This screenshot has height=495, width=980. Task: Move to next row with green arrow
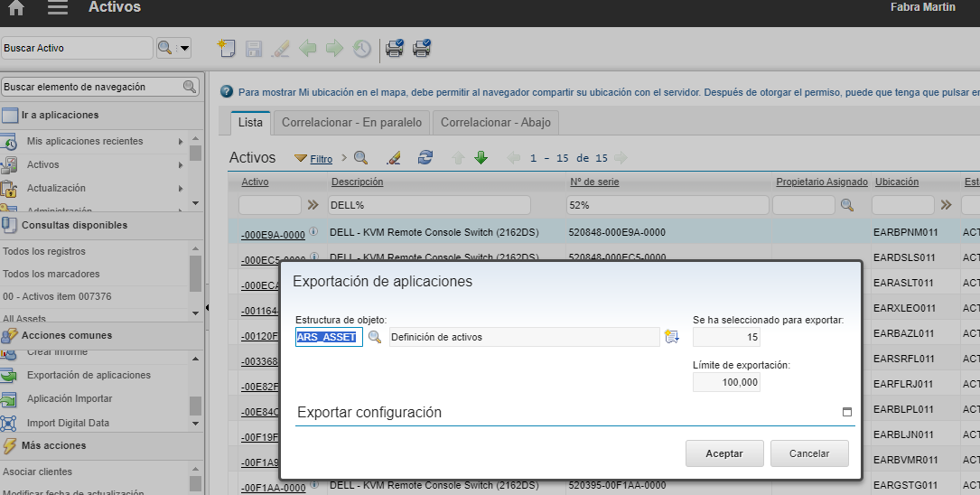[x=481, y=157]
